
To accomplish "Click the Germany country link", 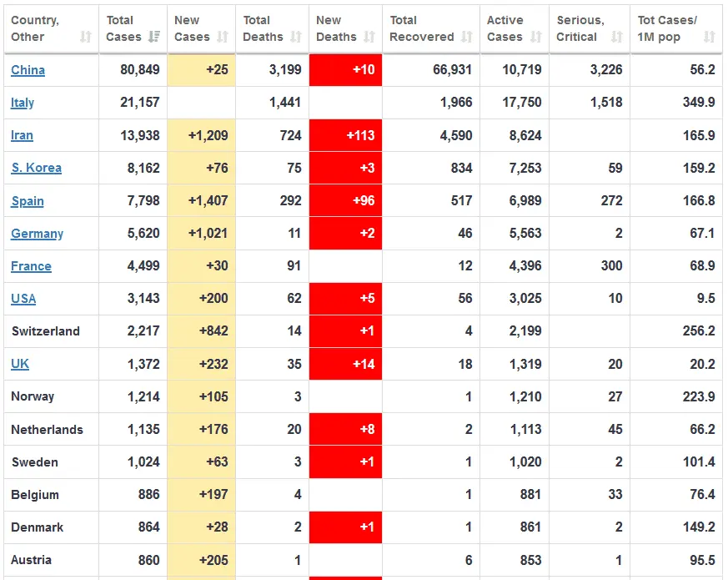I will point(37,234).
